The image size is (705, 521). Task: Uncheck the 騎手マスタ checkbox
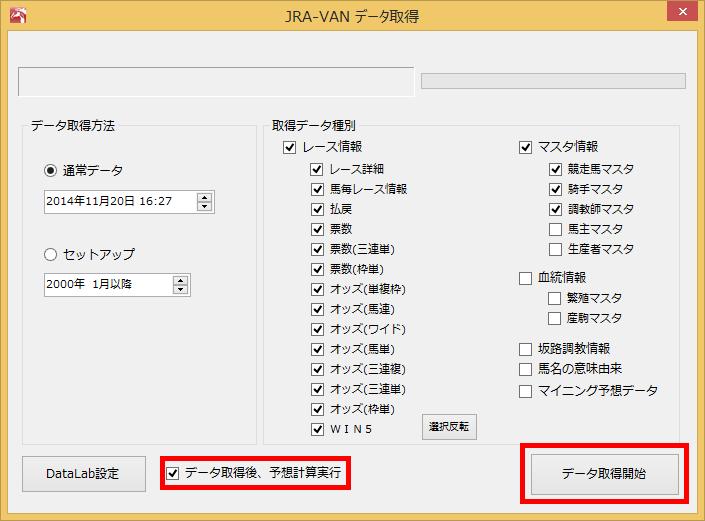point(555,189)
